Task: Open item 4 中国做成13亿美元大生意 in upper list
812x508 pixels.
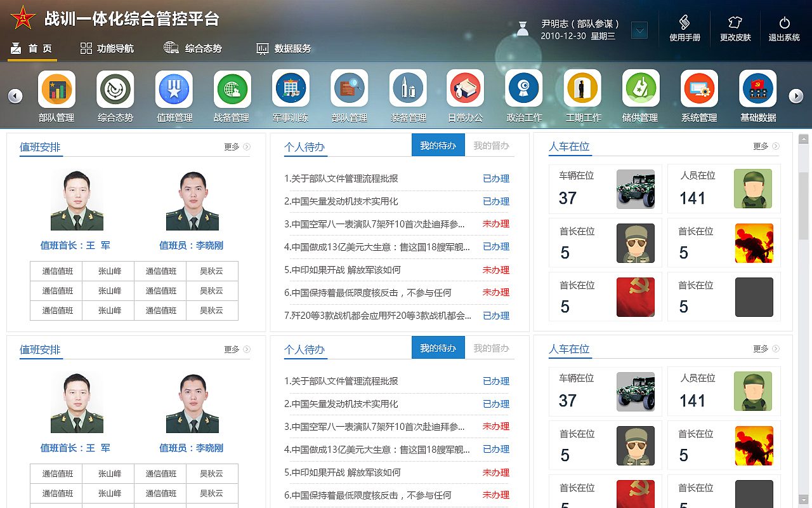Action: coord(377,246)
